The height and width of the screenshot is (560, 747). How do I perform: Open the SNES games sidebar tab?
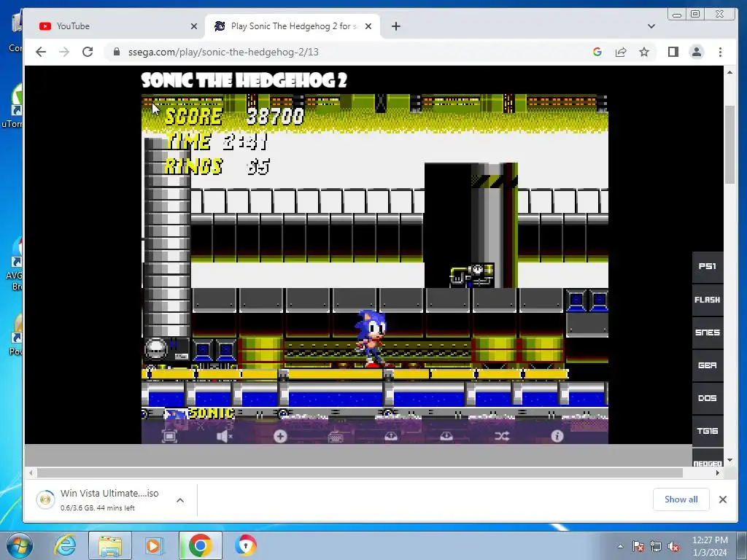[708, 332]
